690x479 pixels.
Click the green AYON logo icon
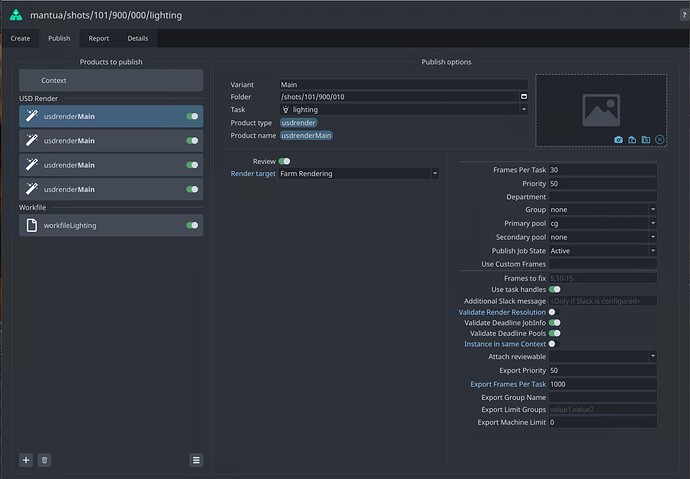[x=16, y=15]
